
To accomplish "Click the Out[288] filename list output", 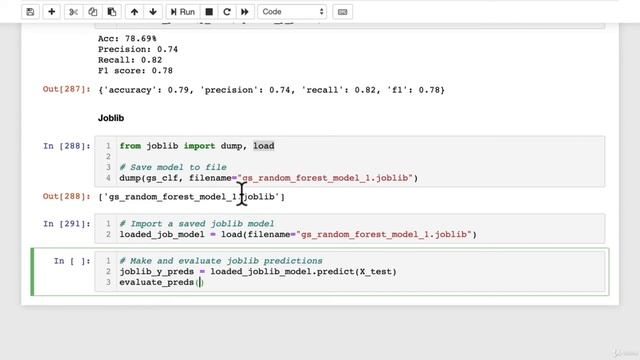I will (x=191, y=197).
